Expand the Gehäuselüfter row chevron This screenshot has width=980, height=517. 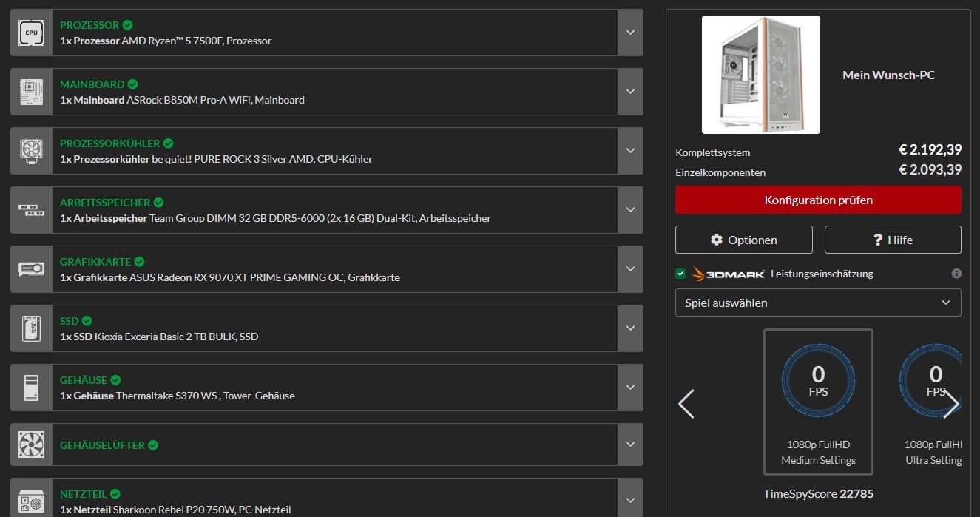[x=630, y=445]
